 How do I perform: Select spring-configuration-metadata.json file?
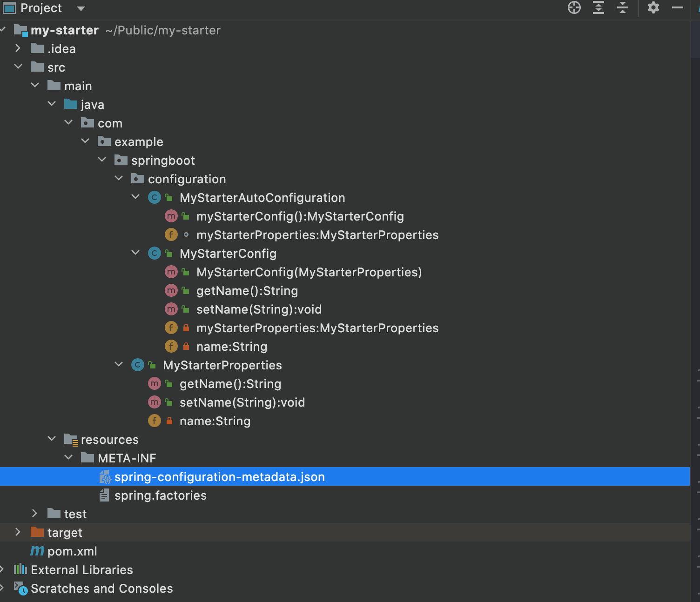(345, 476)
